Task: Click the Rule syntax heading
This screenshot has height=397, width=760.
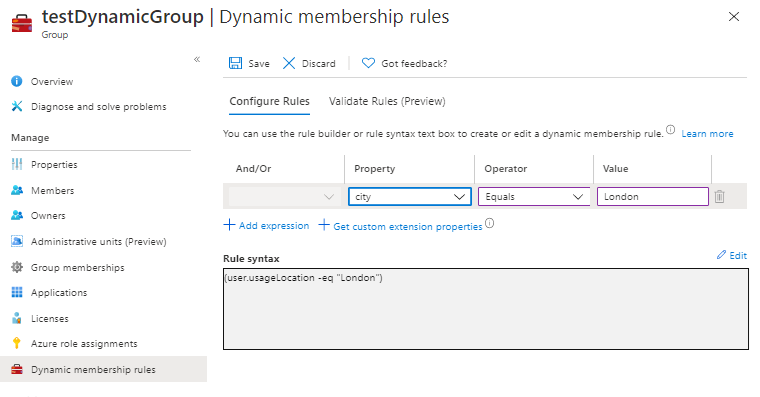Action: 251,259
